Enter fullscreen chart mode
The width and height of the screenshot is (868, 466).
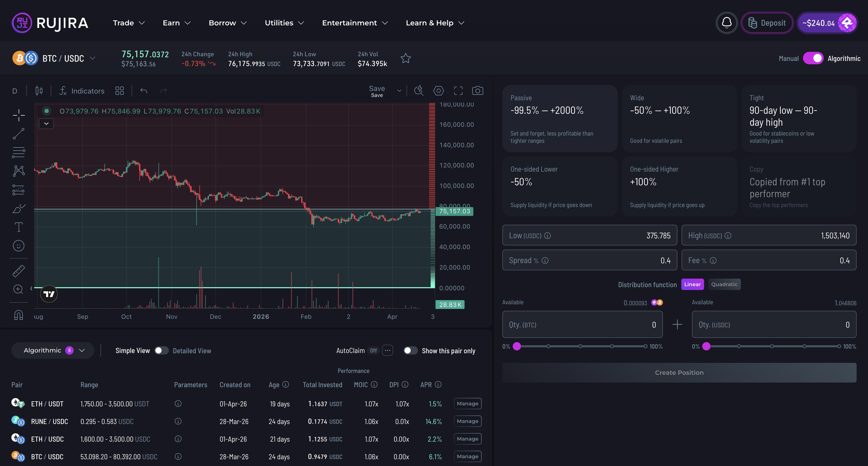(x=458, y=90)
